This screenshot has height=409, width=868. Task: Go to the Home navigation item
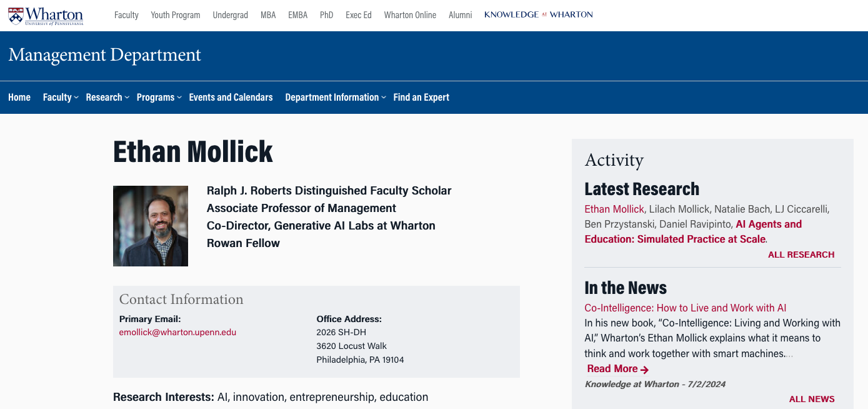coord(19,98)
